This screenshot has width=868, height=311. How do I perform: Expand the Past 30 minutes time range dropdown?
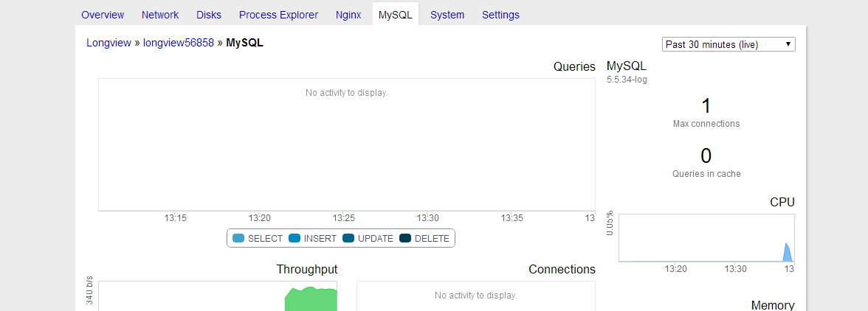point(728,44)
